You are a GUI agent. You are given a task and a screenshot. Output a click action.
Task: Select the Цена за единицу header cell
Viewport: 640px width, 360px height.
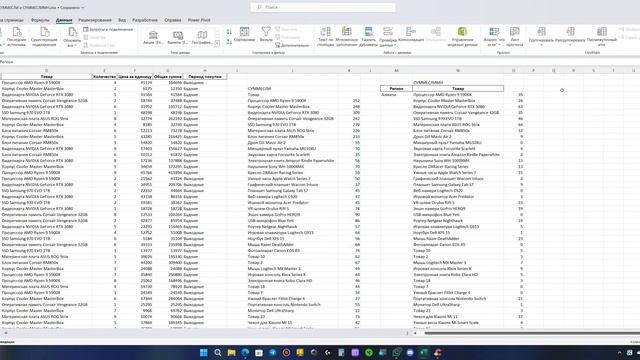(135, 77)
